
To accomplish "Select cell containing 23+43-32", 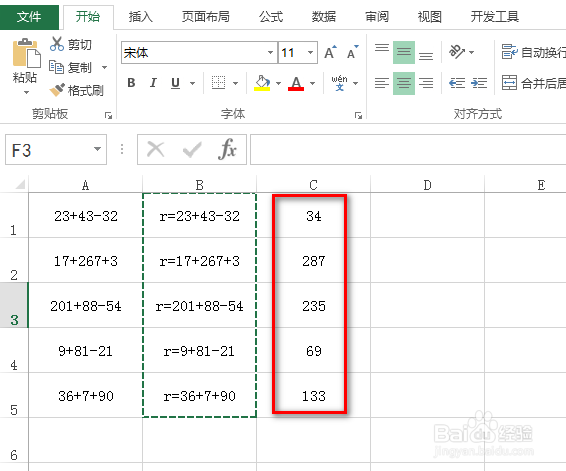I will point(86,215).
